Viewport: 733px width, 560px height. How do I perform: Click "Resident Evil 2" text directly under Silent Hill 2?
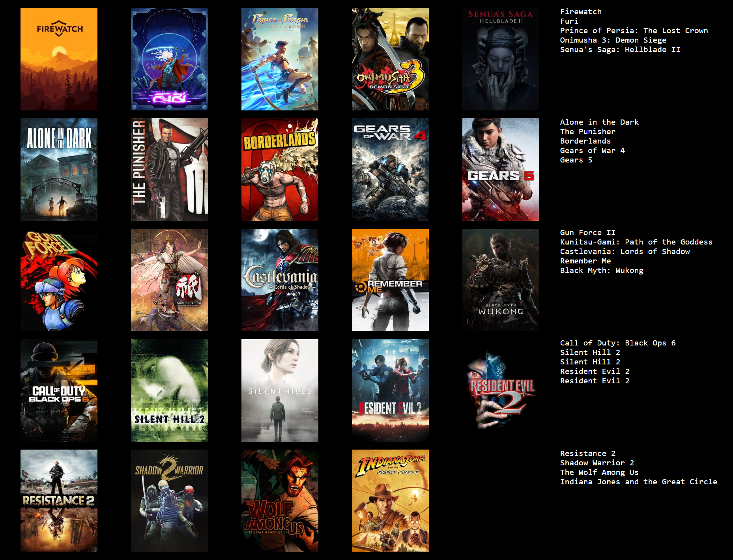[595, 371]
